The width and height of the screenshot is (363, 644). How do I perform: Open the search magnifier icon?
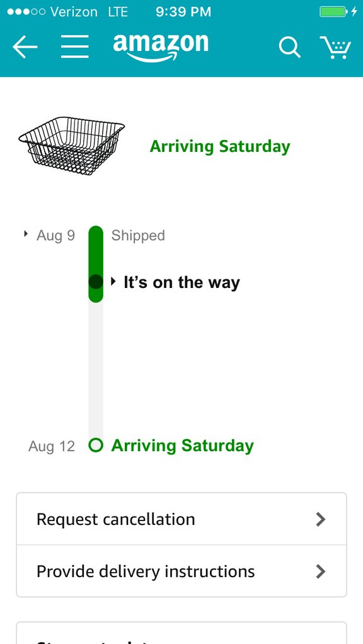coord(289,47)
